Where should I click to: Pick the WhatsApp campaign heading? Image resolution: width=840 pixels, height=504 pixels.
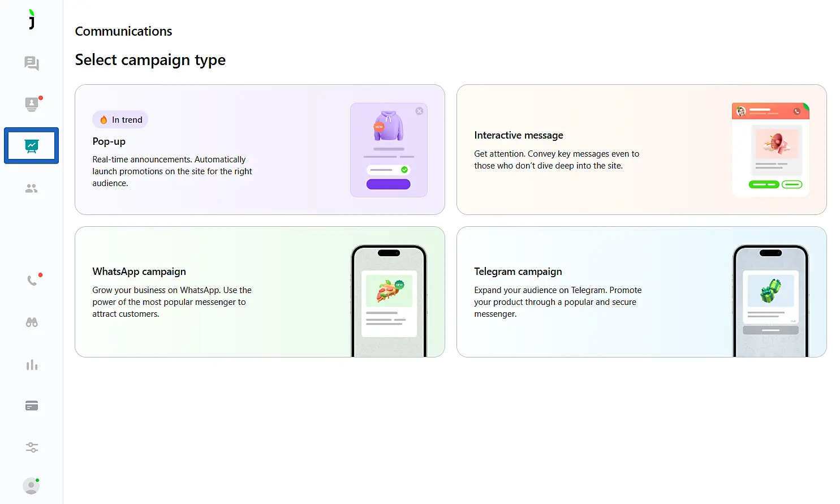[x=139, y=272]
